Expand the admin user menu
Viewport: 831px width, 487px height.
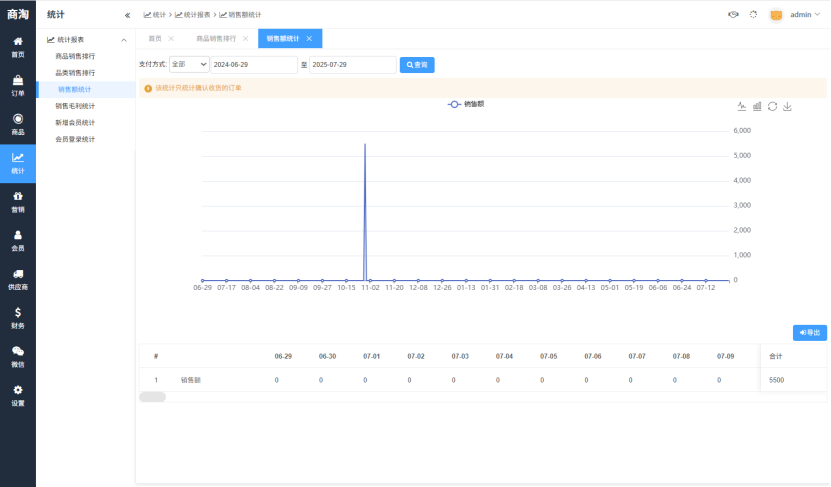(x=803, y=15)
